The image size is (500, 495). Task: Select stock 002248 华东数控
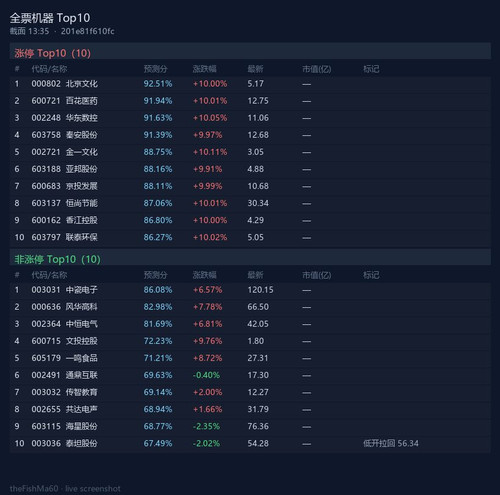pyautogui.click(x=64, y=118)
